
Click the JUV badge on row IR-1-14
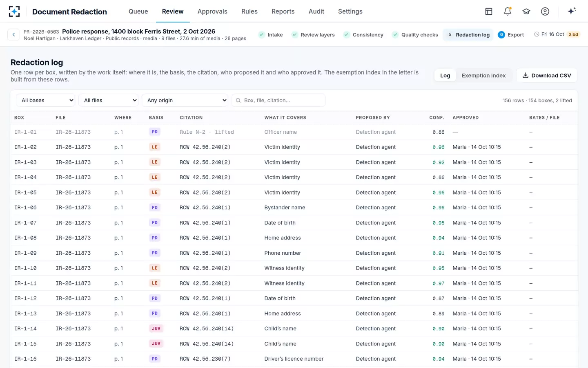[156, 329]
